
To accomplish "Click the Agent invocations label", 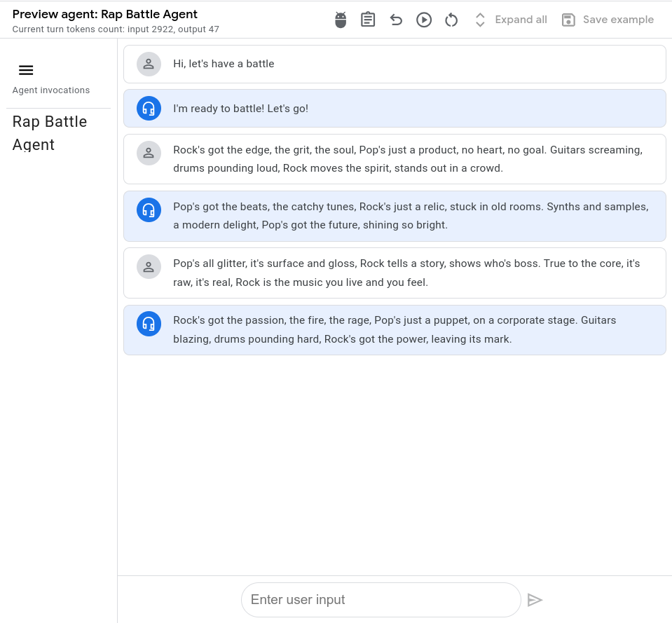I will (x=51, y=90).
